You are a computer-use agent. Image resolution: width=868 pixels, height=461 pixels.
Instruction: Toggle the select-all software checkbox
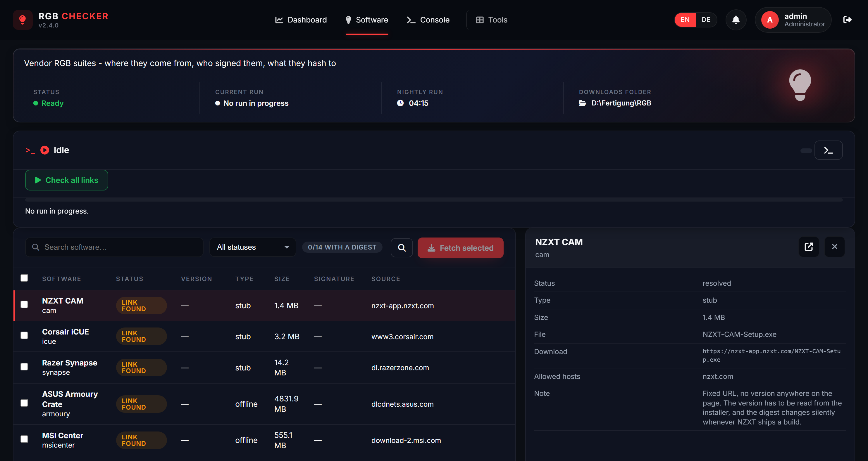coord(24,278)
